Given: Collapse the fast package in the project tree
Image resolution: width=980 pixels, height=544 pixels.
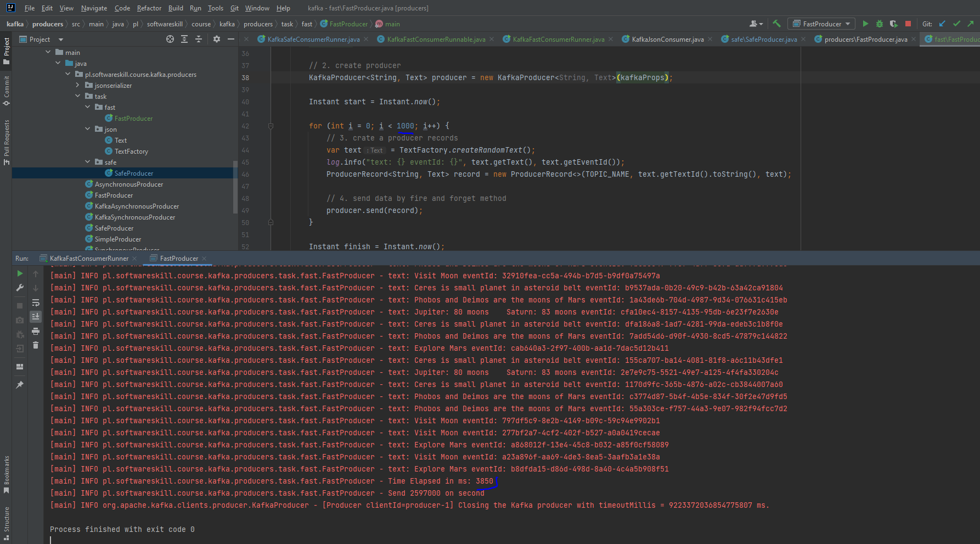Looking at the screenshot, I should (x=87, y=107).
